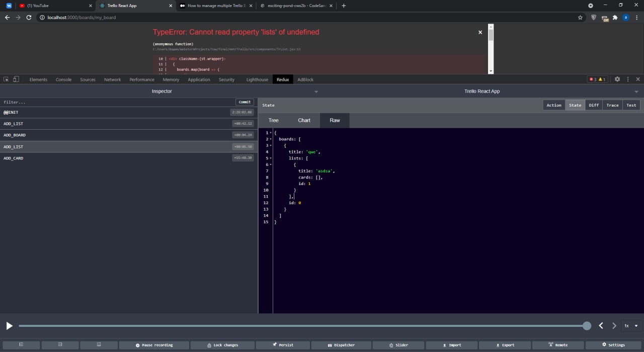This screenshot has height=352, width=644.
Task: Open the Inspector monitor dropdown
Action: click(162, 92)
